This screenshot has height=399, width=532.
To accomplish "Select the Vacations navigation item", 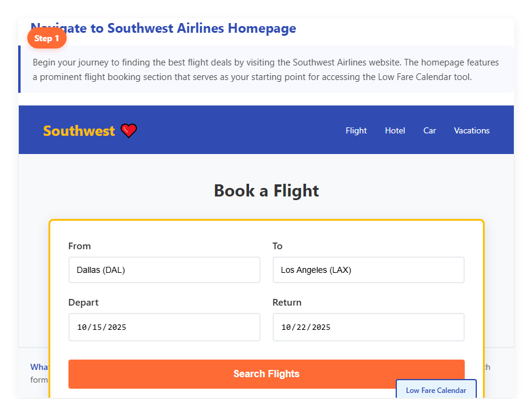I will [471, 130].
